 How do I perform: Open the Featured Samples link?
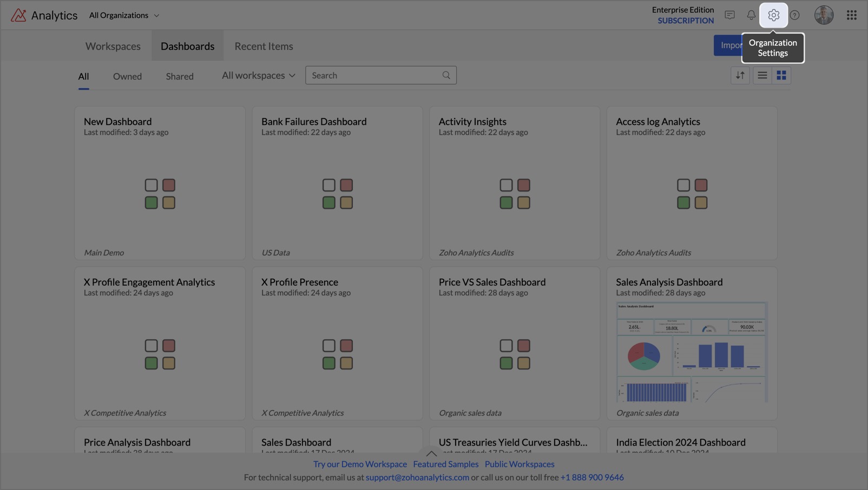446,464
